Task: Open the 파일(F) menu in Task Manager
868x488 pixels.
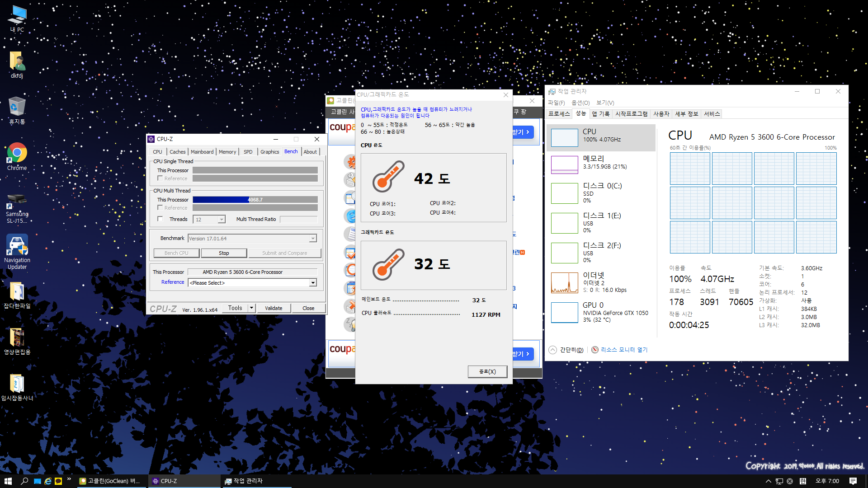Action: coord(557,103)
